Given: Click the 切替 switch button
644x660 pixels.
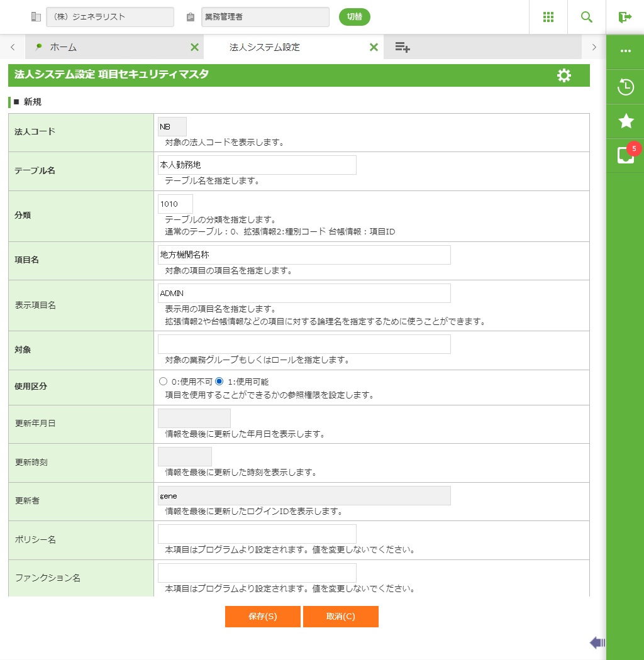Looking at the screenshot, I should (x=354, y=17).
